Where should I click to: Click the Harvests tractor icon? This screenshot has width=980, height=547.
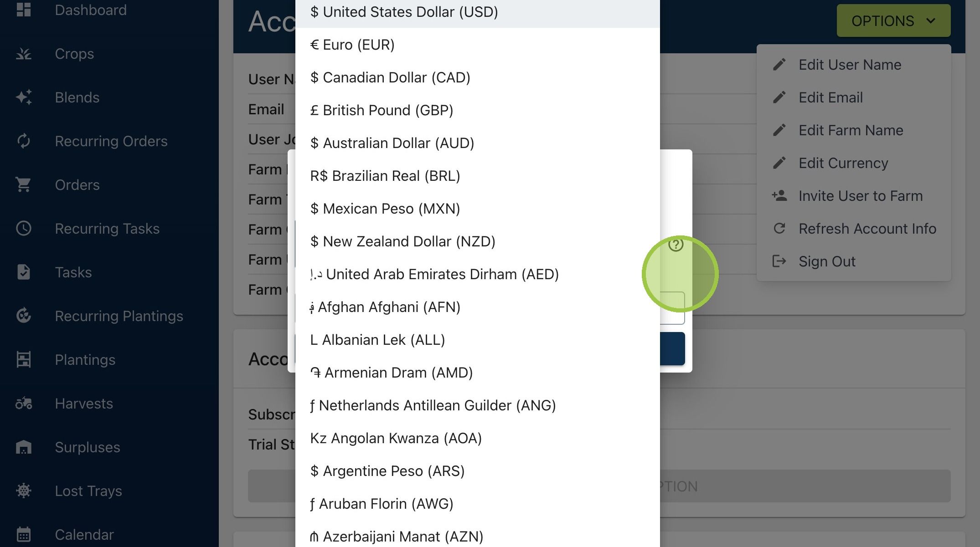(24, 404)
